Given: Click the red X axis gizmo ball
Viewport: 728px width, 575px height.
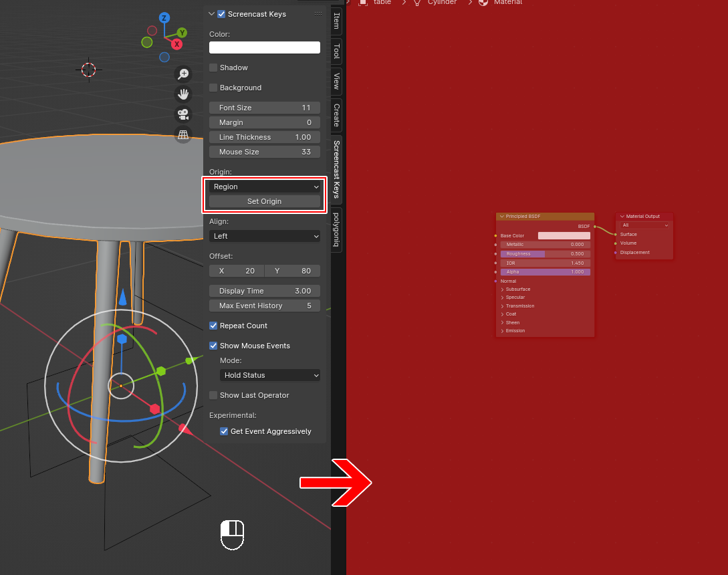Looking at the screenshot, I should click(176, 44).
